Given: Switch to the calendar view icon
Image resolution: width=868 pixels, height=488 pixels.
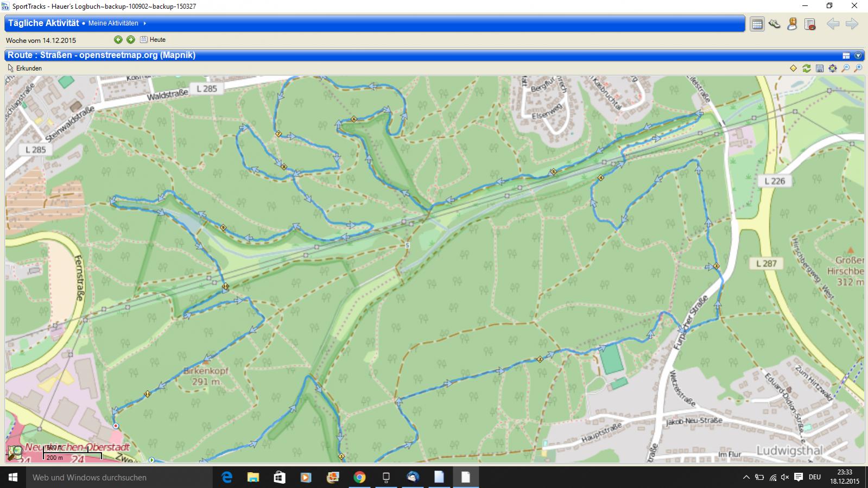Looking at the screenshot, I should [x=757, y=24].
